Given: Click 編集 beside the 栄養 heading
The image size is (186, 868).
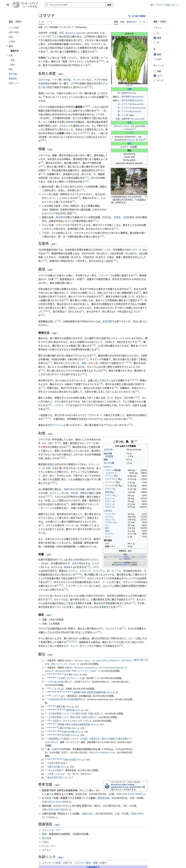Looking at the screenshot, I should 49,555.
